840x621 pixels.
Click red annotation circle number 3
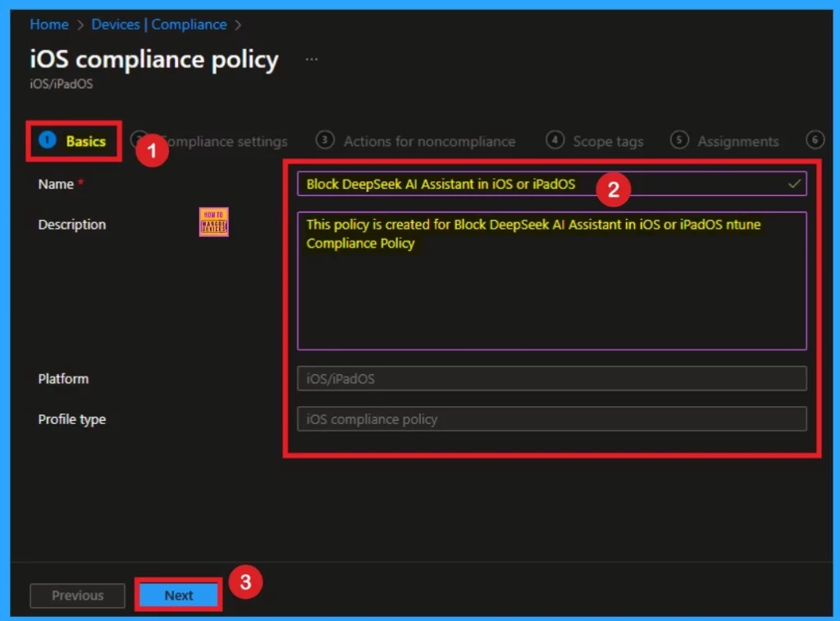pos(245,582)
